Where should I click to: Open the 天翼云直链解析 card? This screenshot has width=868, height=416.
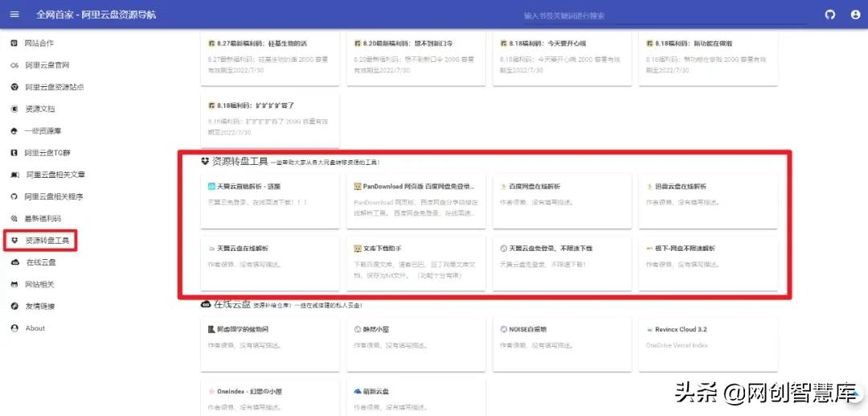[269, 200]
